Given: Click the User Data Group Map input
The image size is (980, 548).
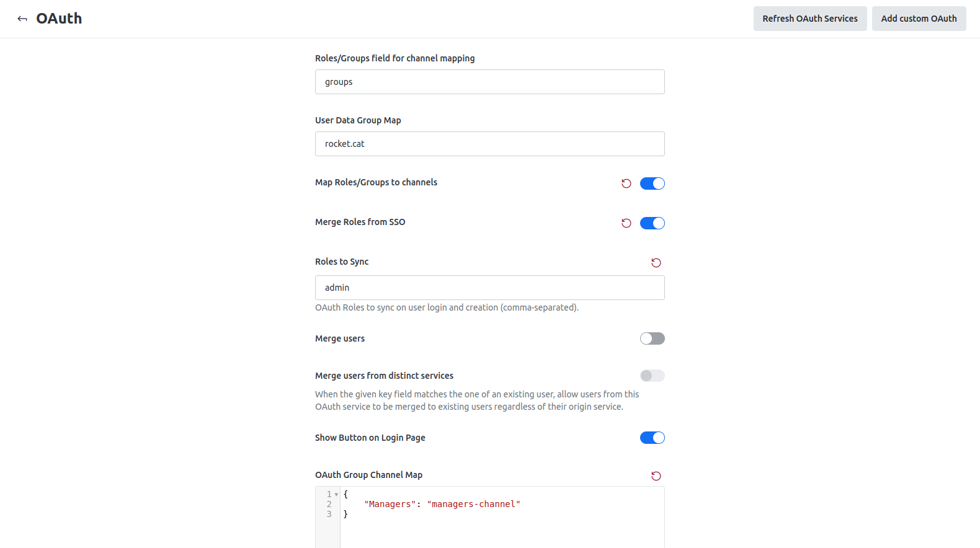Looking at the screenshot, I should 489,144.
